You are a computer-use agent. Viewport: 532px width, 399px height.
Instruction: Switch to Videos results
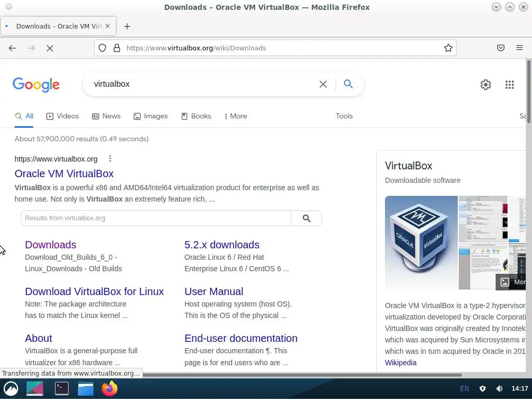[x=63, y=116]
